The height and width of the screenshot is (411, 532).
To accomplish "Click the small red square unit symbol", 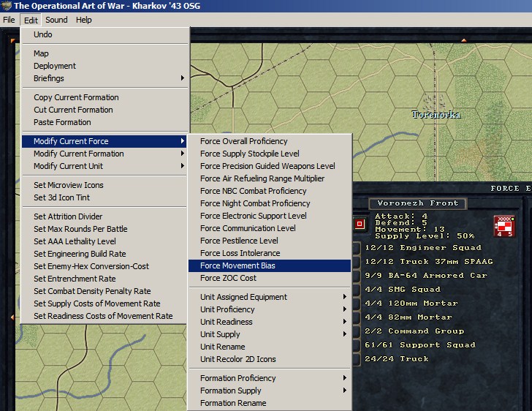I will [x=360, y=224].
